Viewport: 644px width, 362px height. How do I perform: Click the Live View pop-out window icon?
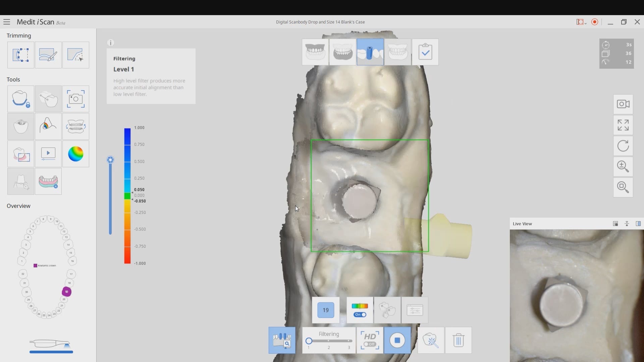[x=615, y=224]
